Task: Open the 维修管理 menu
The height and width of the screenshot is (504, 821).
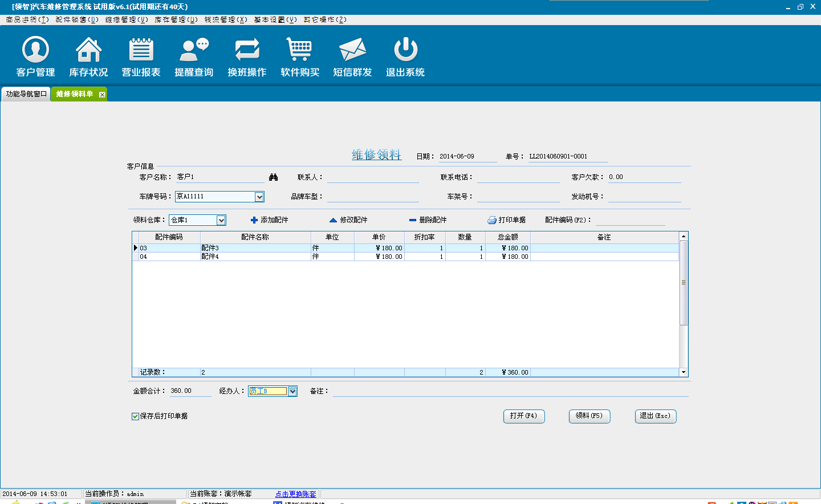Action: [x=126, y=19]
